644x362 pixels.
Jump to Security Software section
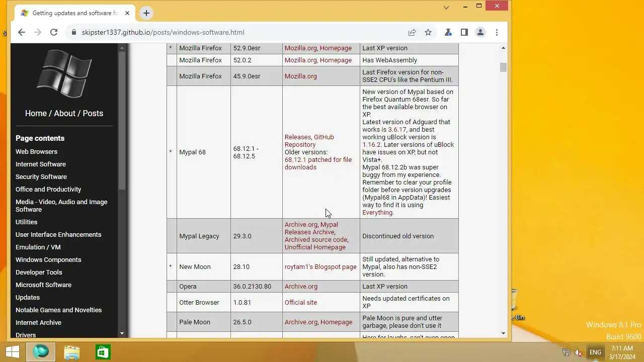tap(41, 176)
